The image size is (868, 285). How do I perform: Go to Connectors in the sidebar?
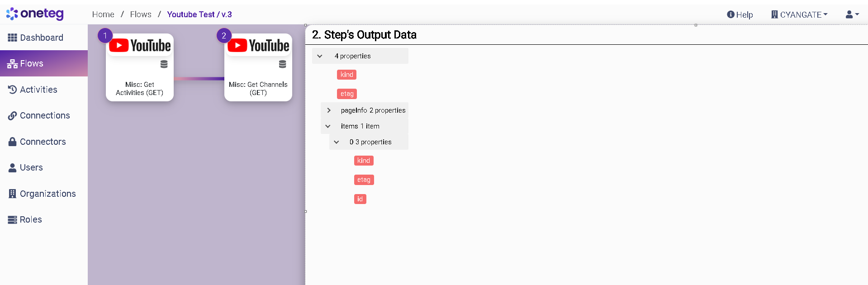[x=43, y=142]
